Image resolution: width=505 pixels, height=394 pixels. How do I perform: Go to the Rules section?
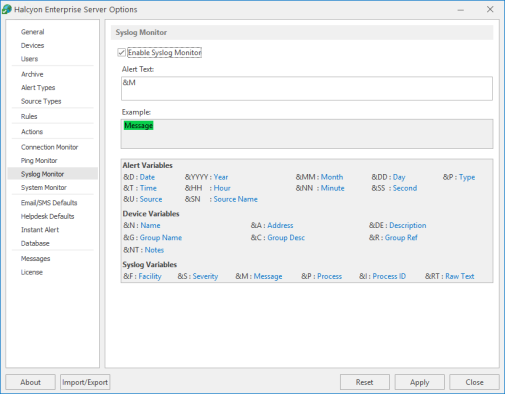point(29,117)
